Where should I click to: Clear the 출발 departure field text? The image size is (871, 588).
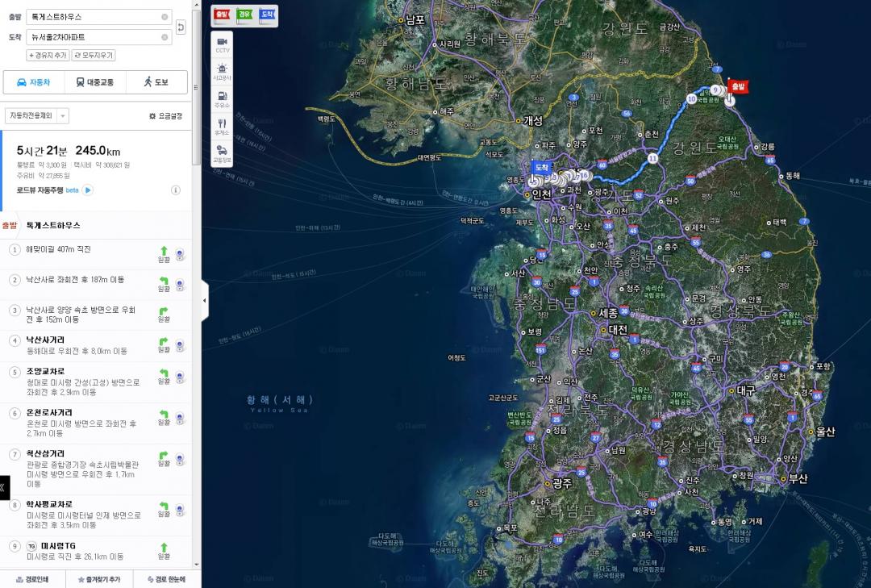(165, 16)
